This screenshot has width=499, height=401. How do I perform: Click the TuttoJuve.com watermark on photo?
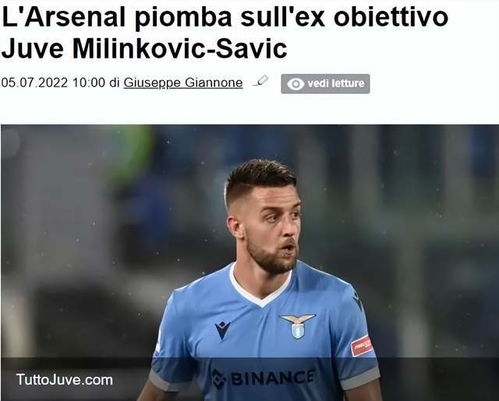(64, 380)
